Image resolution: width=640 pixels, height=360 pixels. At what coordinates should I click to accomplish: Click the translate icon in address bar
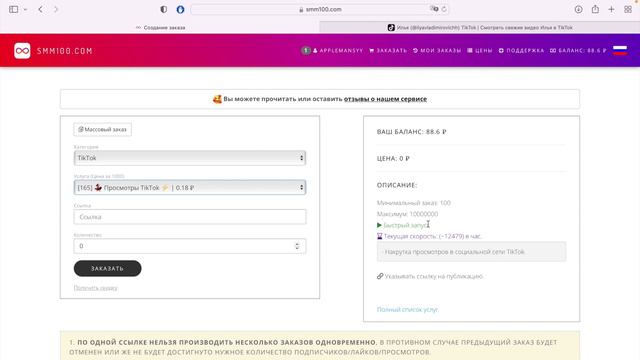click(x=434, y=9)
